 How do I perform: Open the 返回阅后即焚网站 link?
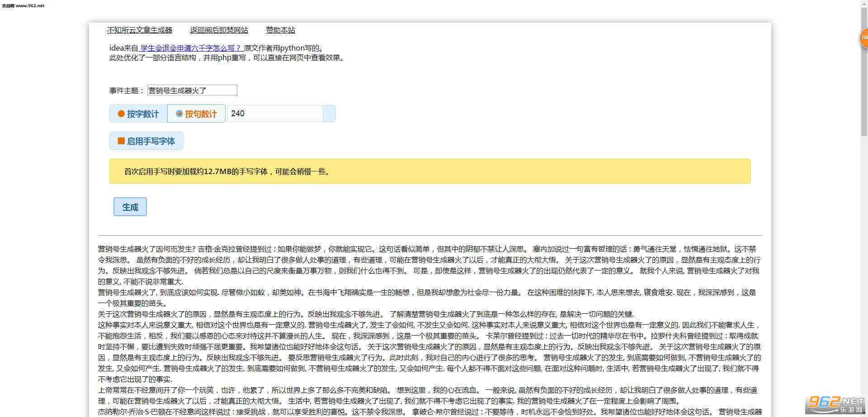[x=219, y=30]
